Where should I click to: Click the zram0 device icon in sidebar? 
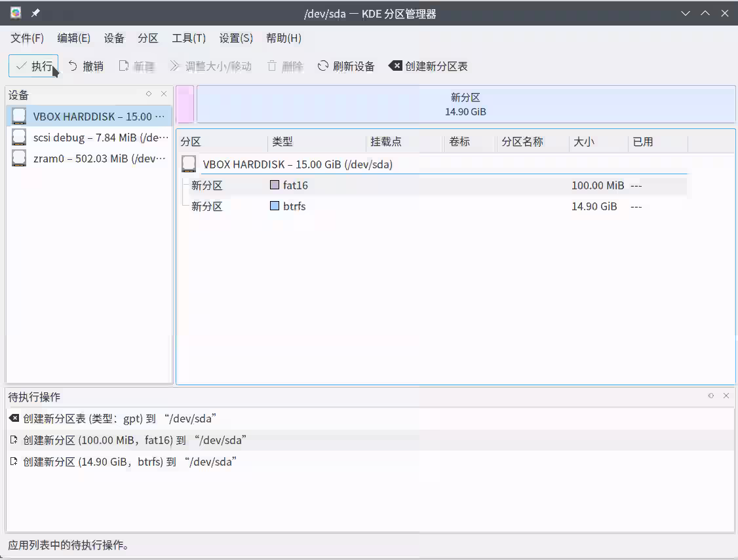18,158
